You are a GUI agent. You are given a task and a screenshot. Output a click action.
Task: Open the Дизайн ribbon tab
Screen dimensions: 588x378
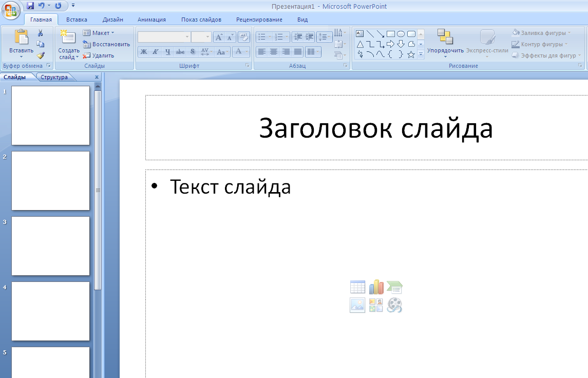coord(113,20)
